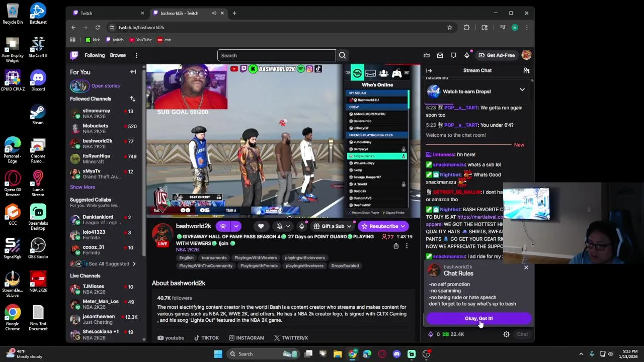Open the three-dot menu beside Browse
Image resolution: width=644 pixels, height=362 pixels.
tap(136, 55)
